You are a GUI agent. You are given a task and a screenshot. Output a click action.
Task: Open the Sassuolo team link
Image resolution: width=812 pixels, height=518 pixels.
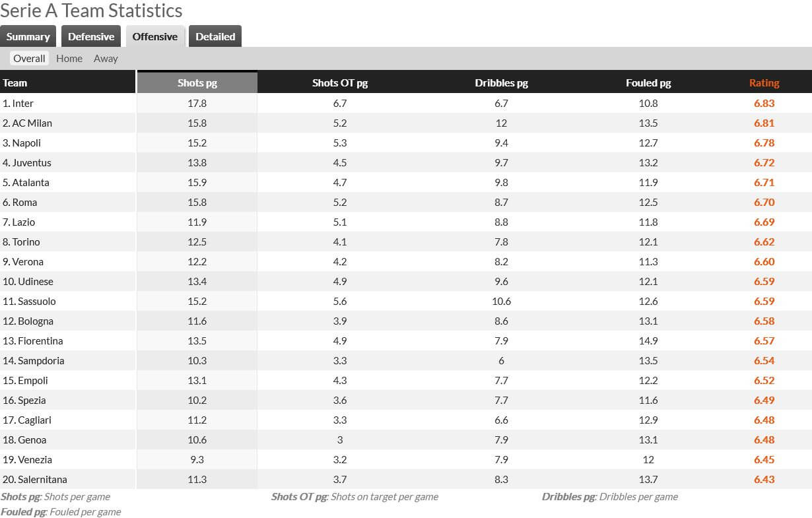pos(37,302)
